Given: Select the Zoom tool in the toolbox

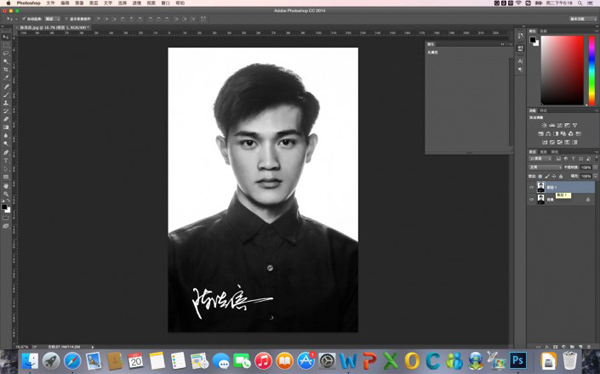Looking at the screenshot, I should [6, 194].
